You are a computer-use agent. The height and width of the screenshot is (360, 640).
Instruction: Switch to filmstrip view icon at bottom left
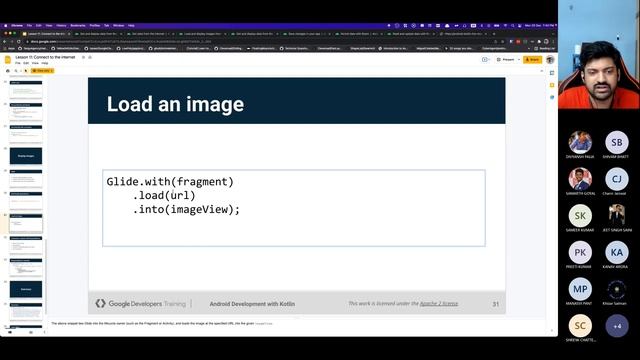pyautogui.click(x=10, y=332)
